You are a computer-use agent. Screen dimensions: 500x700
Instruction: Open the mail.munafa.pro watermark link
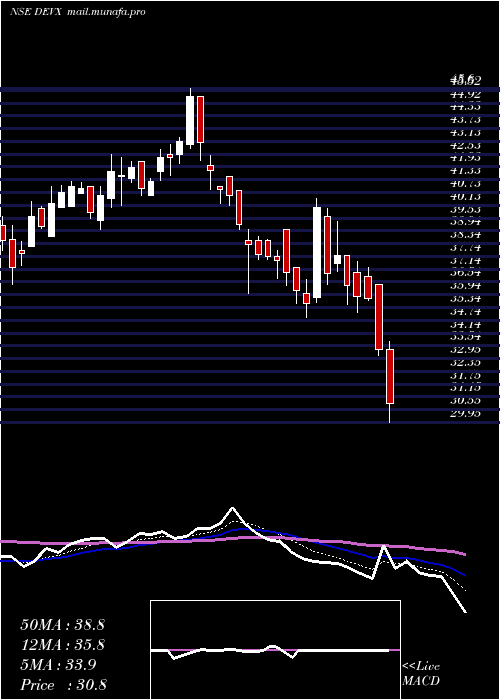(x=107, y=12)
